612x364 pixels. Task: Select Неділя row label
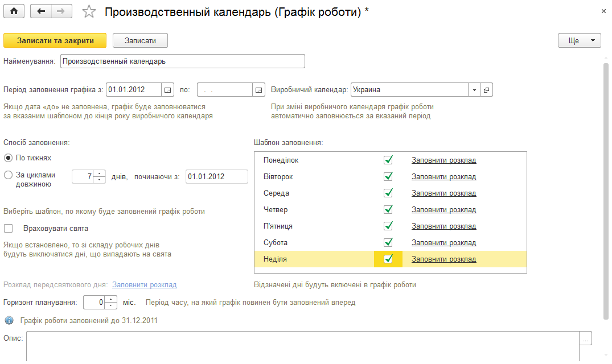pos(275,259)
